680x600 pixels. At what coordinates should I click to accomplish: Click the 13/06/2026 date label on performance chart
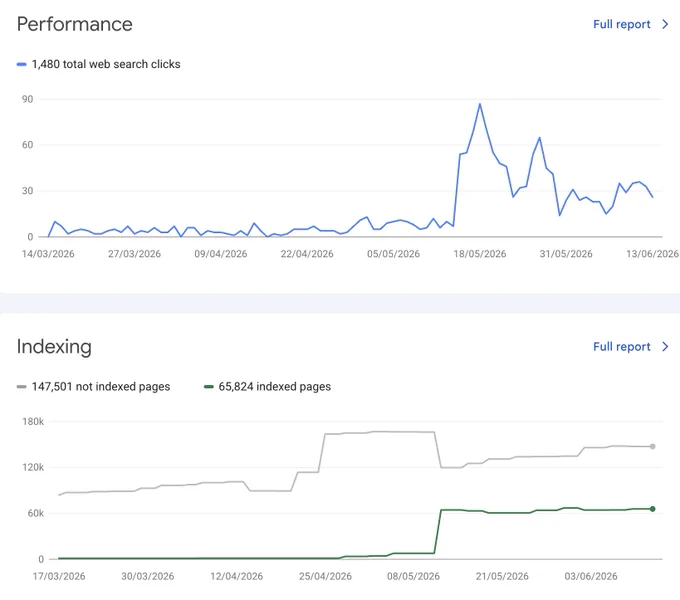click(x=652, y=254)
